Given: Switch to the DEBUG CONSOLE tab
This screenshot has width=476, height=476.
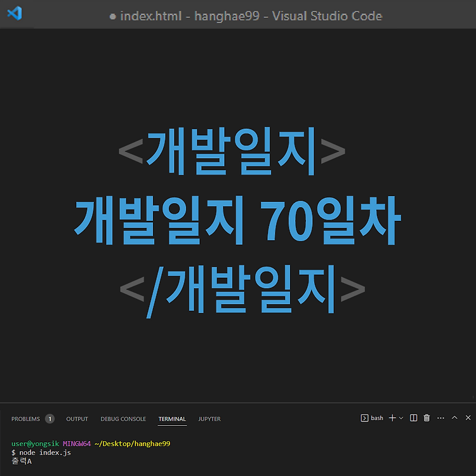Looking at the screenshot, I should click(x=123, y=419).
